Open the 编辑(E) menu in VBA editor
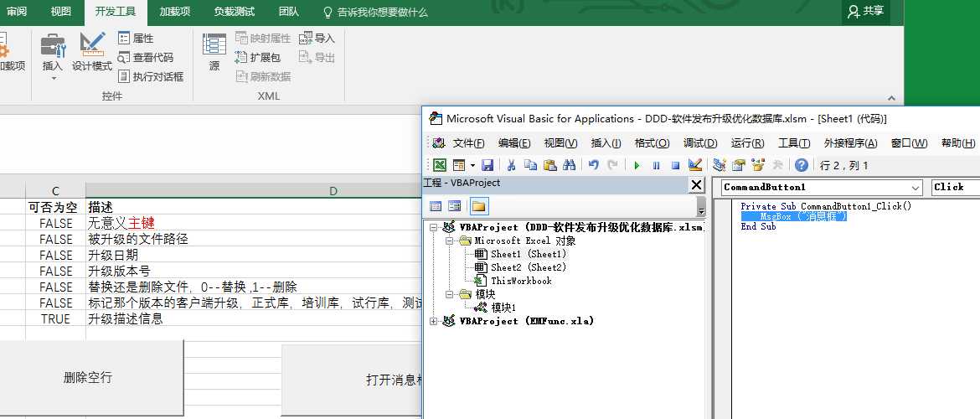 pos(514,142)
